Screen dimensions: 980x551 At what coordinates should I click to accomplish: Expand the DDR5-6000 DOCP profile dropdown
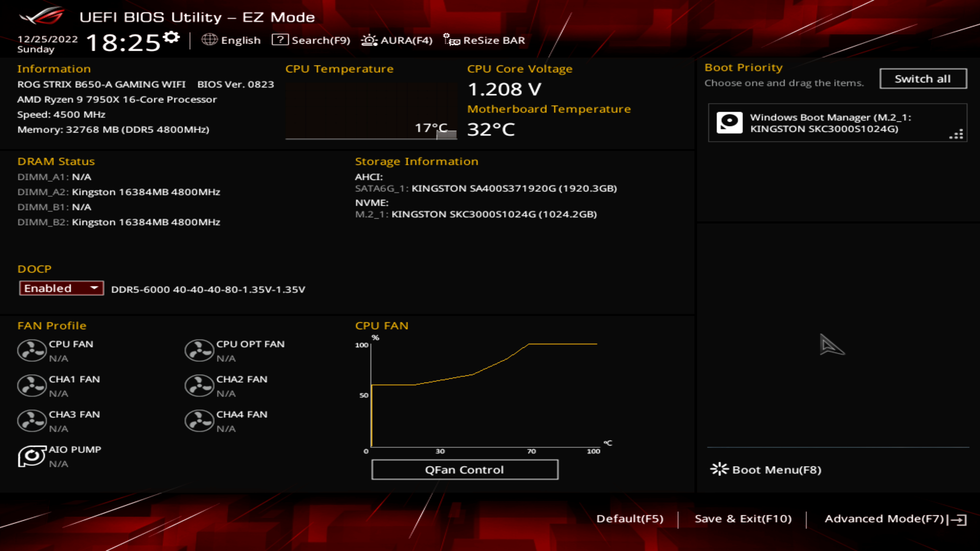(x=60, y=289)
